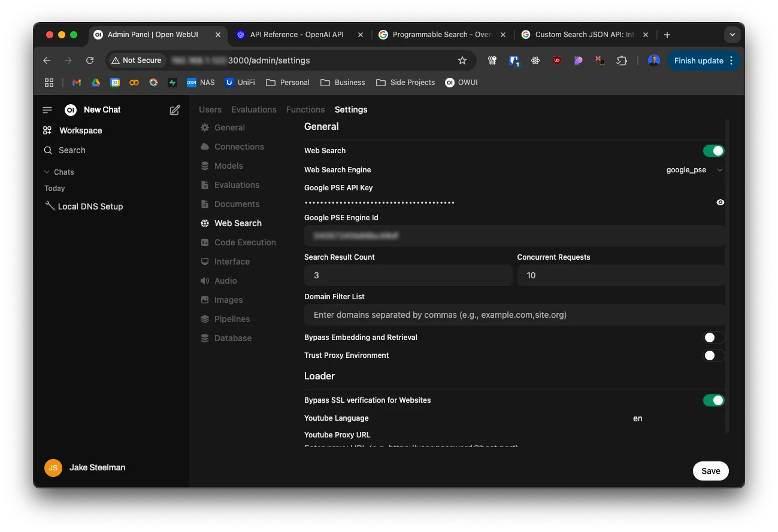Open Database settings section
Viewport: 778px width, 532px height.
coord(226,338)
